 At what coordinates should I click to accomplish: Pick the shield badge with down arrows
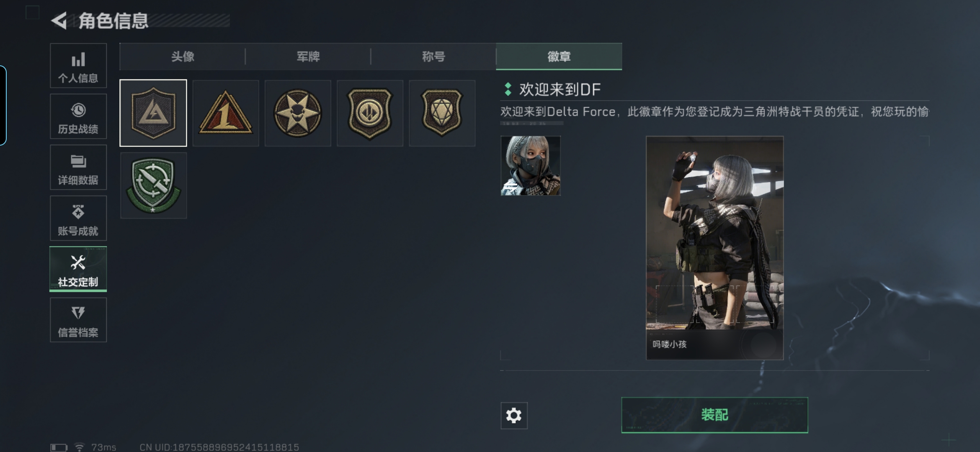click(x=370, y=113)
